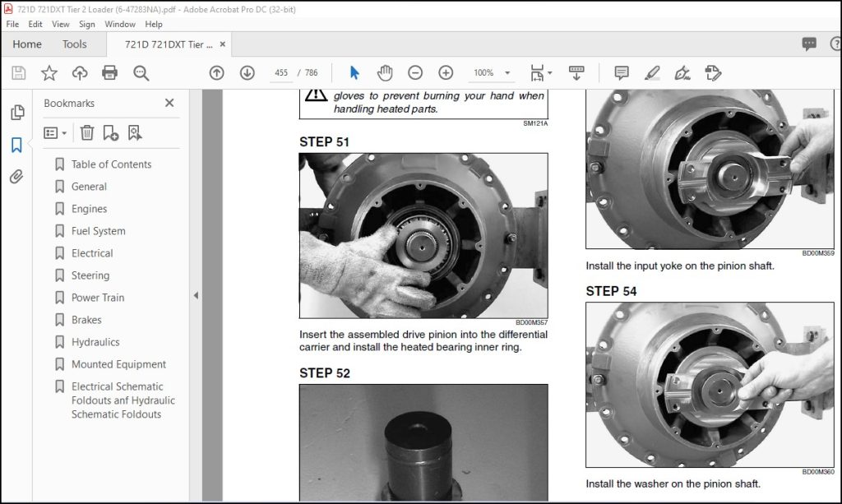The image size is (842, 504).
Task: Open the bookmark options dropdown
Action: pos(55,132)
